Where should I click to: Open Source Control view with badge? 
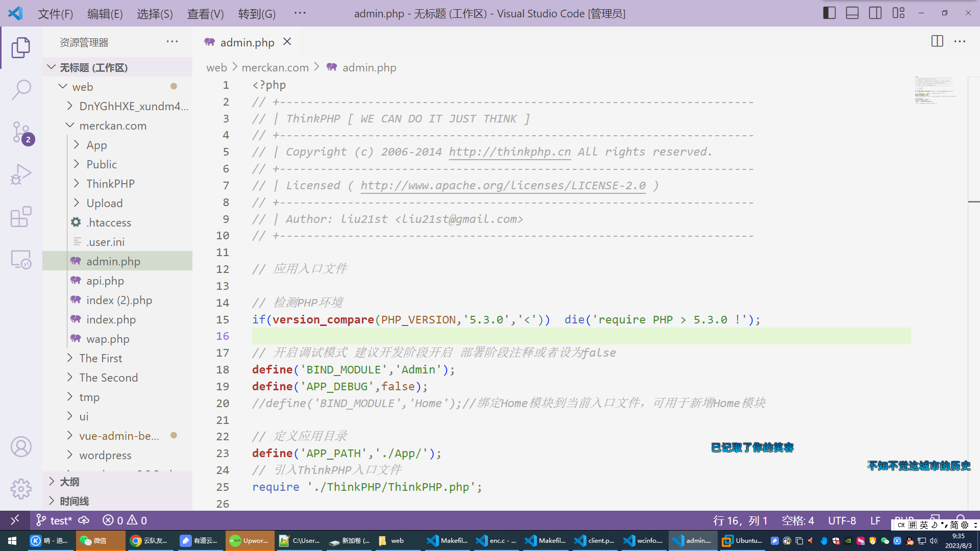click(x=21, y=132)
